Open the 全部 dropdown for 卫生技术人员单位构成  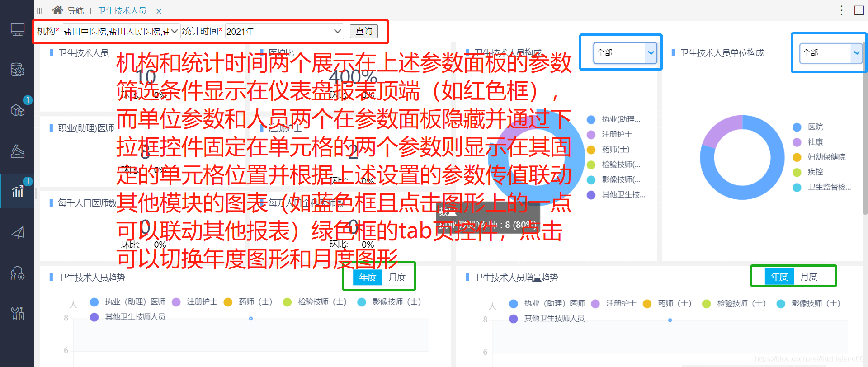[831, 53]
